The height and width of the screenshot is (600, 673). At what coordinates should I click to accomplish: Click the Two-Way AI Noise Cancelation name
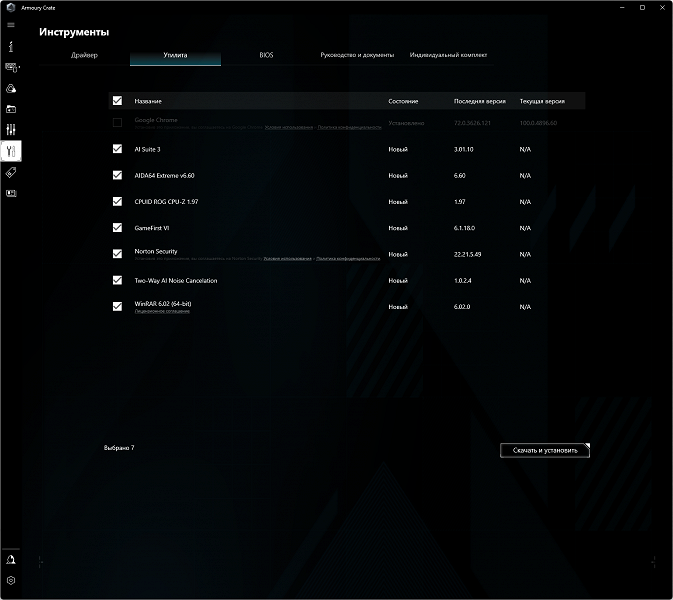pyautogui.click(x=176, y=281)
